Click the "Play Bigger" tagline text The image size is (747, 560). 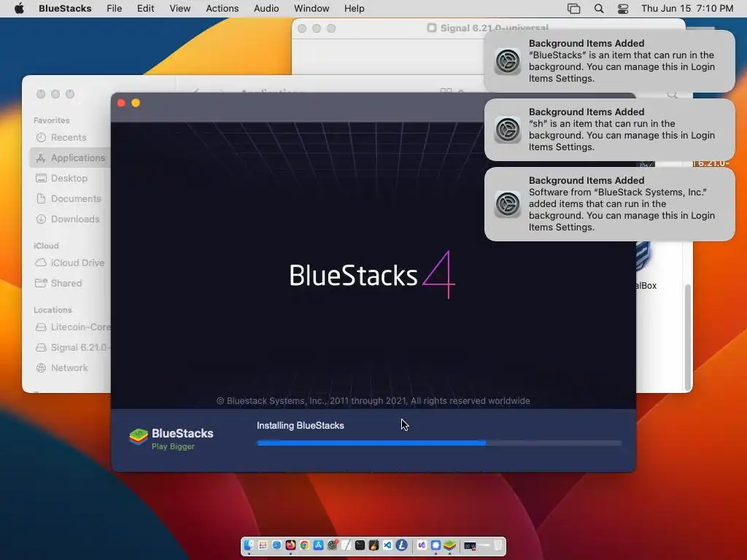pos(173,447)
